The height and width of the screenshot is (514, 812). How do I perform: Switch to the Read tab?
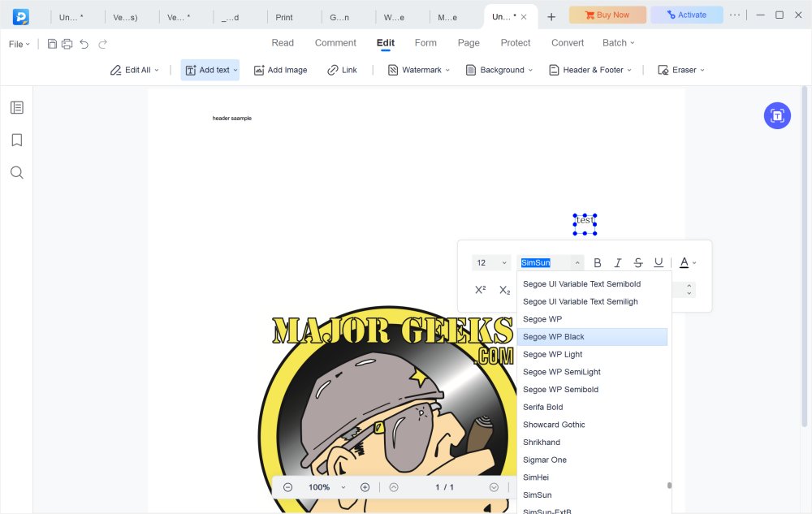tap(283, 43)
